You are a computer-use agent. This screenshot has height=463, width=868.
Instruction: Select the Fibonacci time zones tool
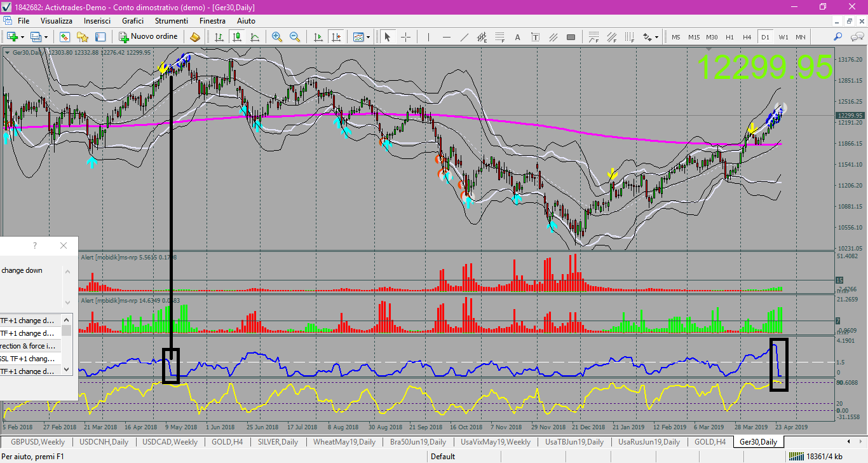(629, 37)
